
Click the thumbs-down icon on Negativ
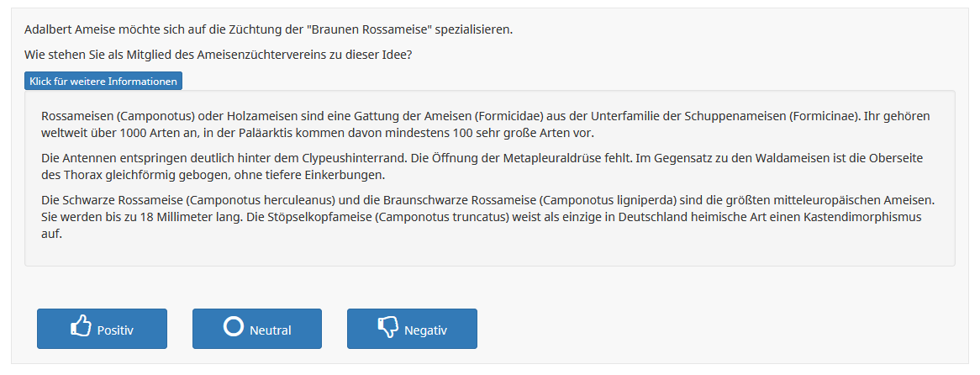pyautogui.click(x=388, y=328)
